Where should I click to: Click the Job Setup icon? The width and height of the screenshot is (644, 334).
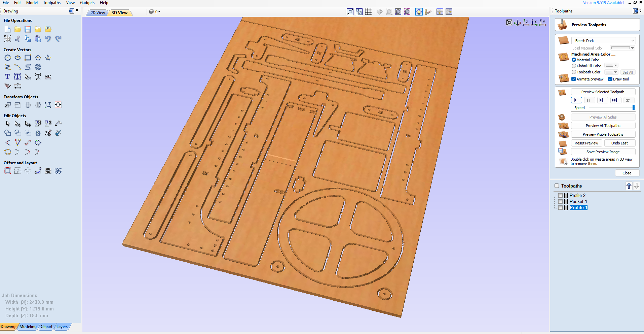7,39
